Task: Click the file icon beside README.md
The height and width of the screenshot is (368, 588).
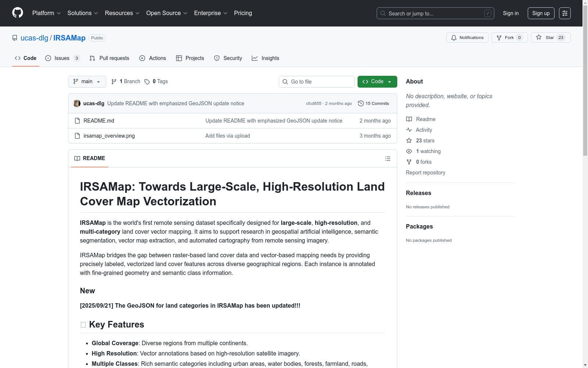Action: point(77,121)
